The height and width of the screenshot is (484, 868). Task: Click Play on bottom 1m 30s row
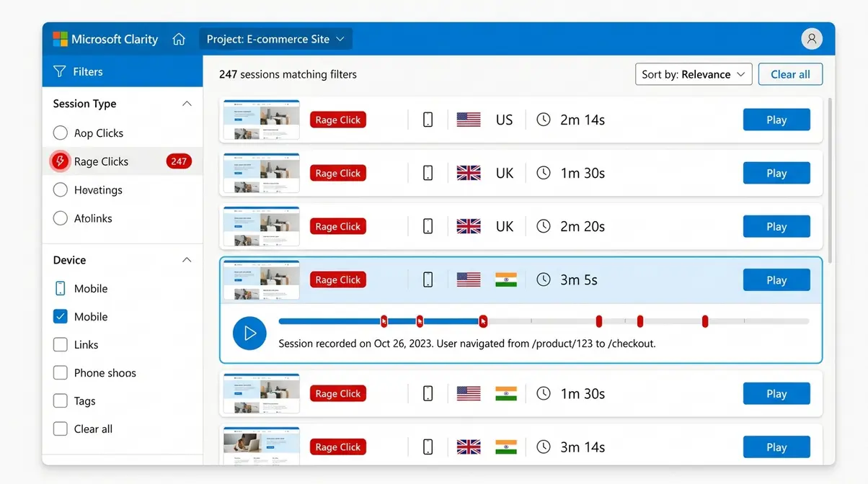pyautogui.click(x=776, y=393)
